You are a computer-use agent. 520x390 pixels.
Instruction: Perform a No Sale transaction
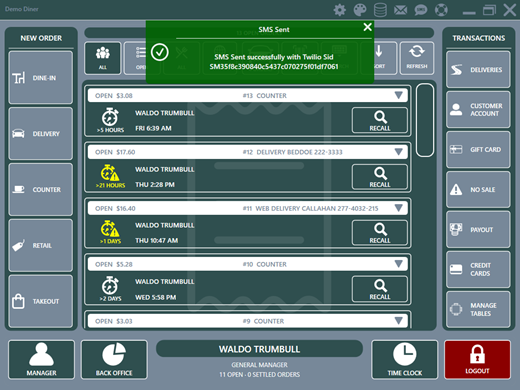pyautogui.click(x=478, y=190)
